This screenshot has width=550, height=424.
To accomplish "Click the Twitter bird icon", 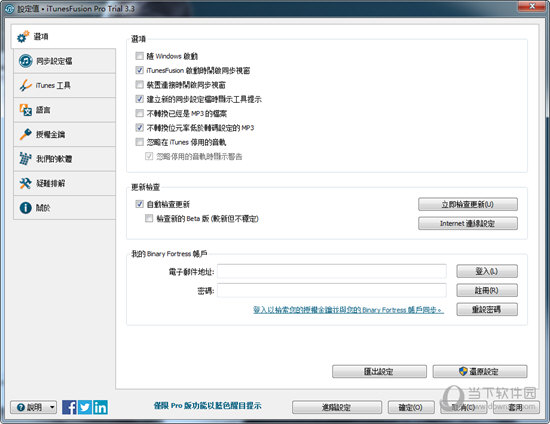I will click(85, 407).
